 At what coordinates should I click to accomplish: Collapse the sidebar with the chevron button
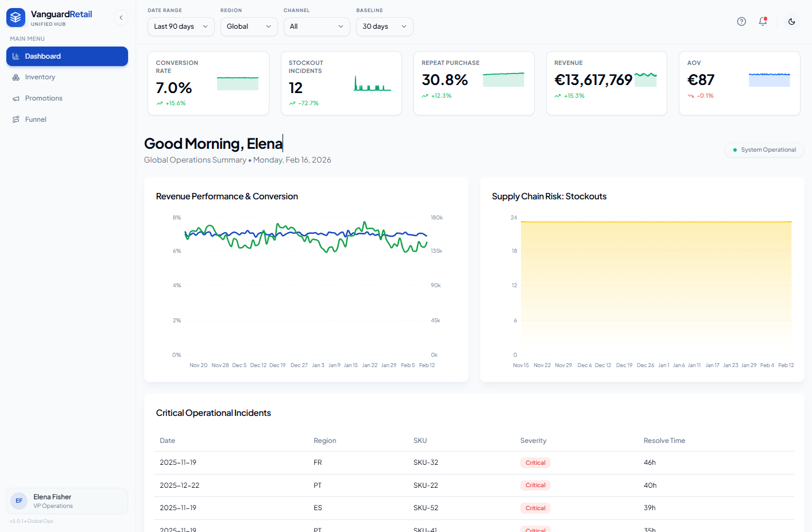coord(121,18)
